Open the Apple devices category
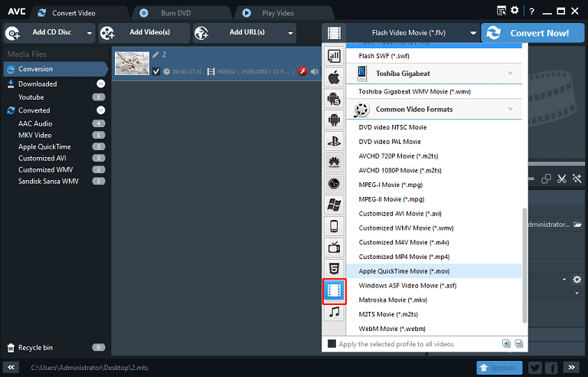Screen dimensions: 588x377 click(334, 77)
